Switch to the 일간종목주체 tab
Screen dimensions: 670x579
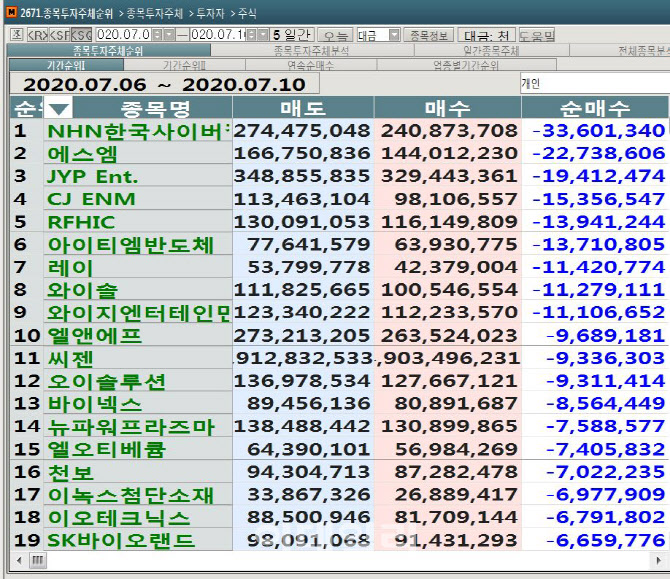[x=491, y=51]
